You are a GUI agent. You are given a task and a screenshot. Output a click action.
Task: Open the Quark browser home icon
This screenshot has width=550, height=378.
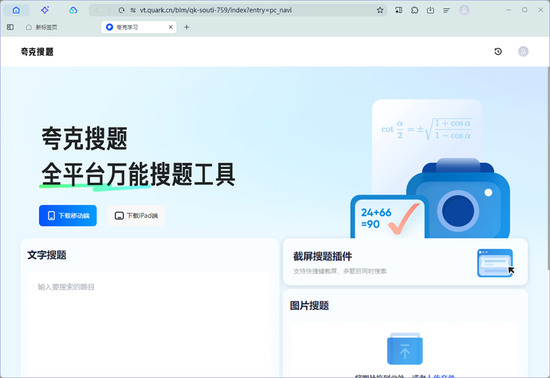tap(16, 10)
